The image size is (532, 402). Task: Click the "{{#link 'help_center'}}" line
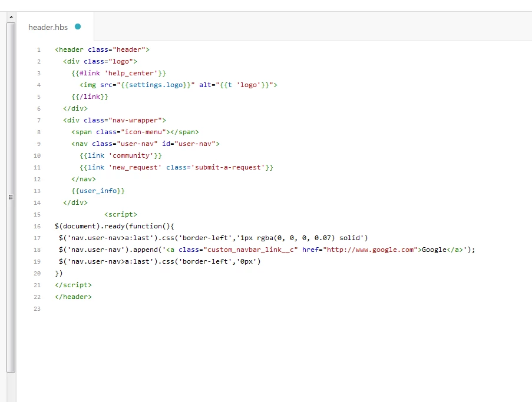(119, 73)
